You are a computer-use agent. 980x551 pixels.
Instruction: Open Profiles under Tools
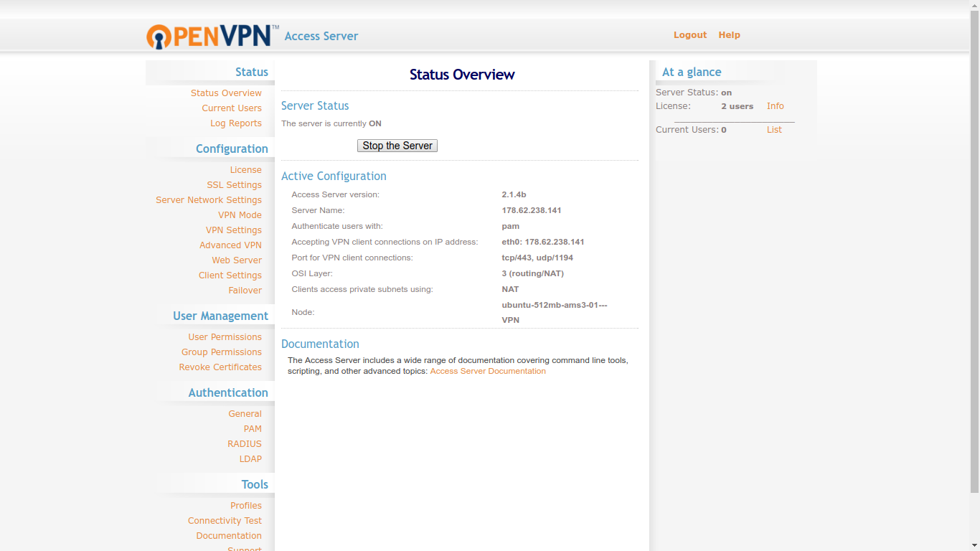point(246,506)
